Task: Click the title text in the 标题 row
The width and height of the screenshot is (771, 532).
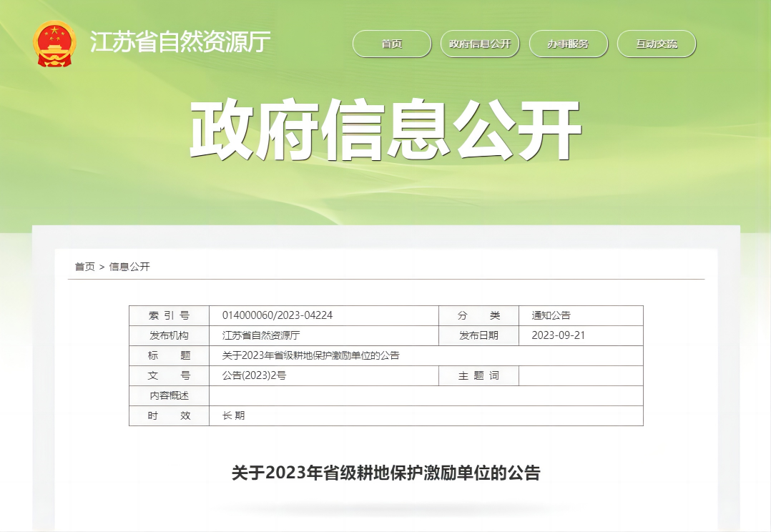Action: 310,355
